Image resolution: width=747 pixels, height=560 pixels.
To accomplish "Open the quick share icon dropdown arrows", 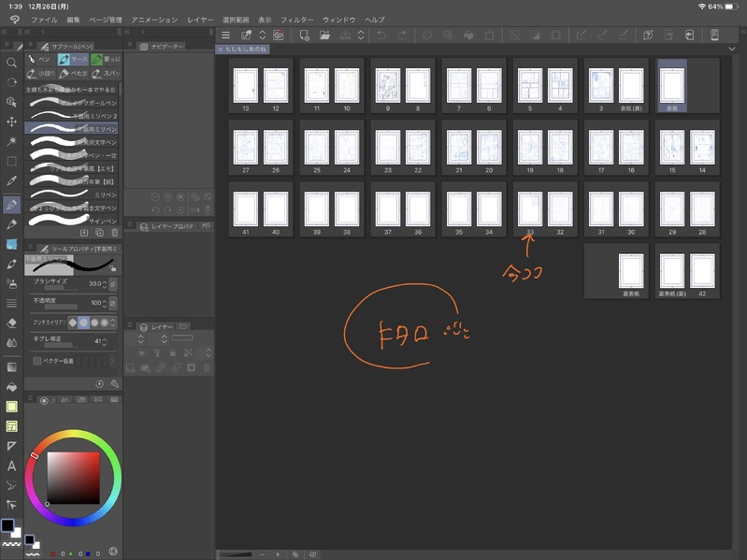I will point(263,36).
